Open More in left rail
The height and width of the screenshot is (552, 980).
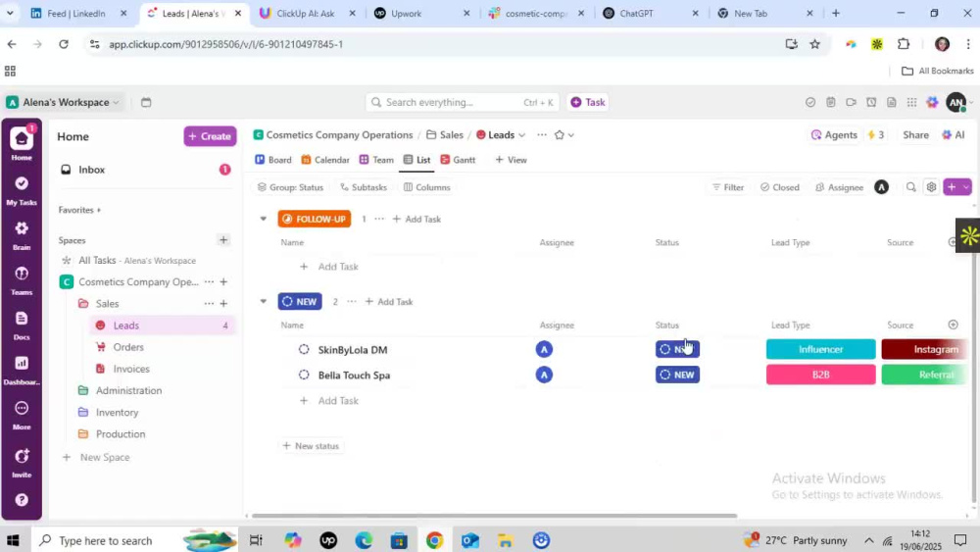[x=22, y=415]
